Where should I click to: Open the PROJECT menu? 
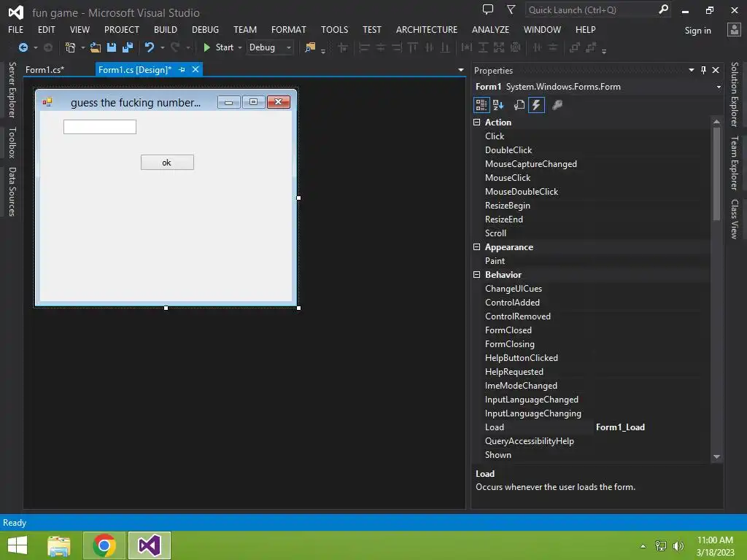122,29
